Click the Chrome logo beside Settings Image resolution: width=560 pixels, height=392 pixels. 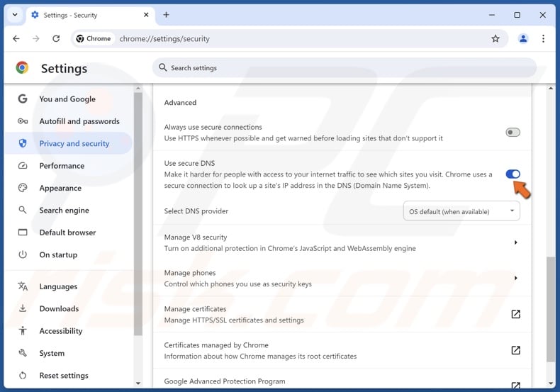coord(22,67)
